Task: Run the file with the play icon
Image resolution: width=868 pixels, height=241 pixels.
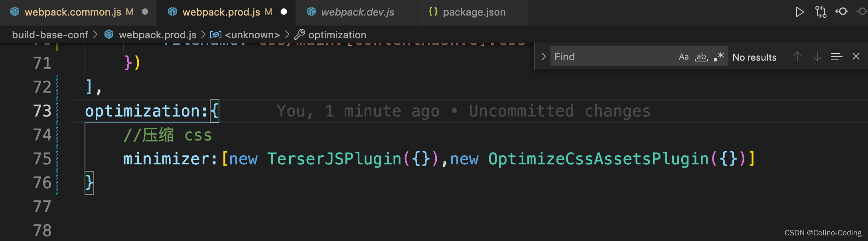Action: tap(799, 12)
